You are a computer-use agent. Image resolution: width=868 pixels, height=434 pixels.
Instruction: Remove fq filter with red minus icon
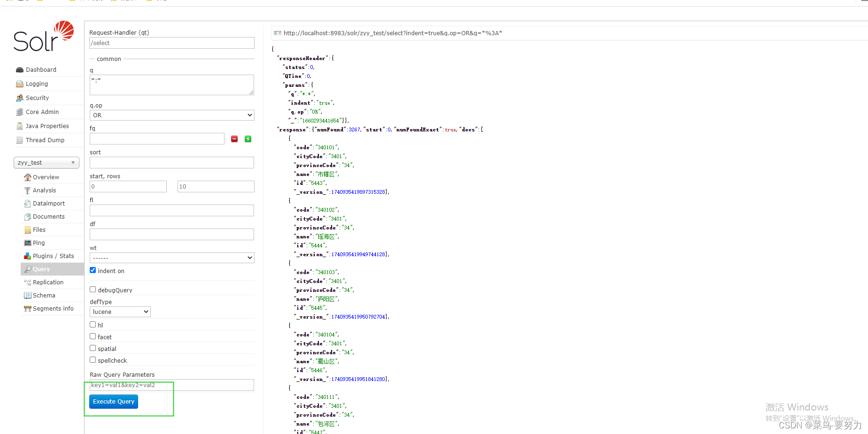tap(234, 139)
